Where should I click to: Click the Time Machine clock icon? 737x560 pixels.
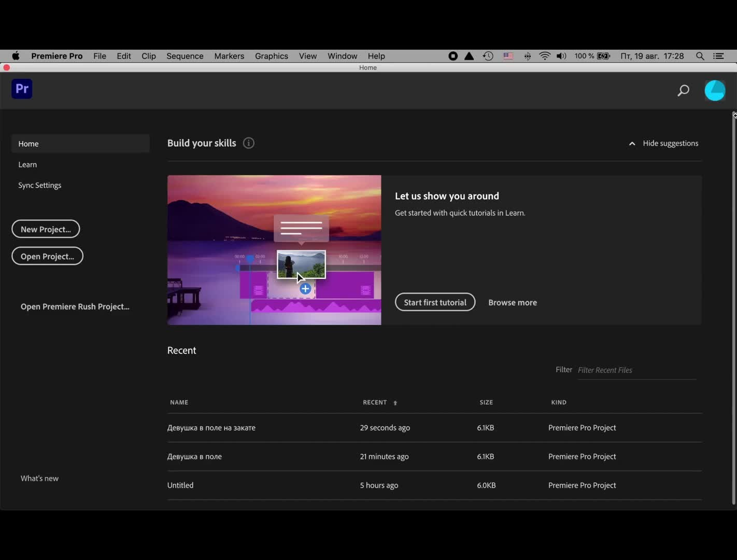[488, 56]
